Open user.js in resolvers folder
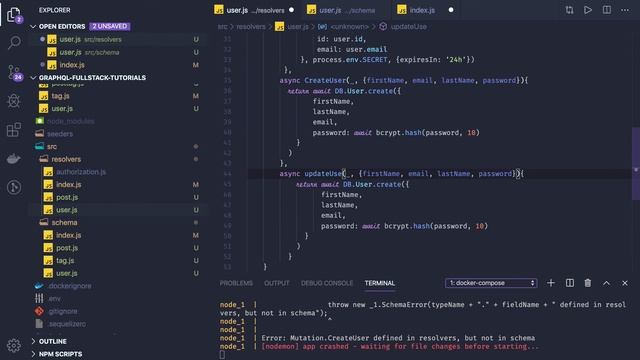This screenshot has width=640, height=360. [x=118, y=209]
